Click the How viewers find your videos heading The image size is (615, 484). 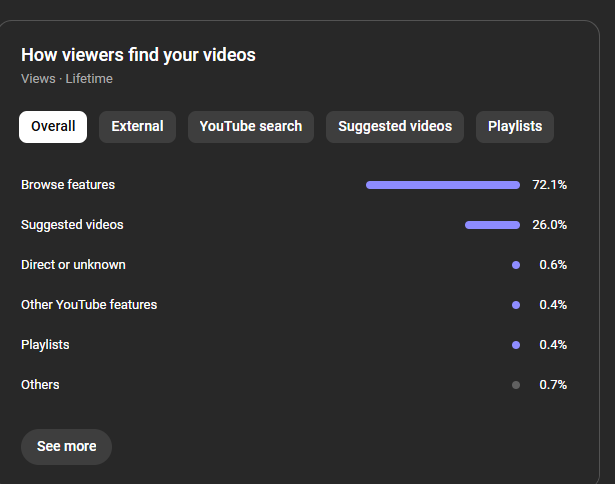click(x=138, y=55)
